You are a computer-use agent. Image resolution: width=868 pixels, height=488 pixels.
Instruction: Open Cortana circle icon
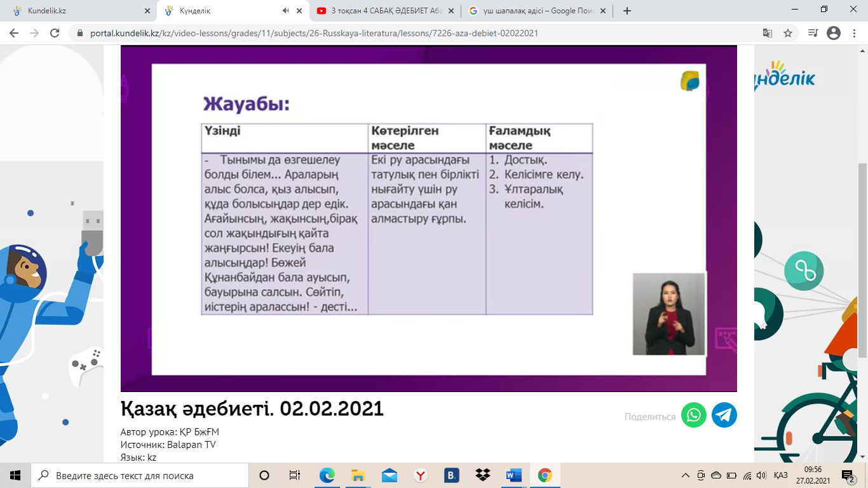coord(264,475)
